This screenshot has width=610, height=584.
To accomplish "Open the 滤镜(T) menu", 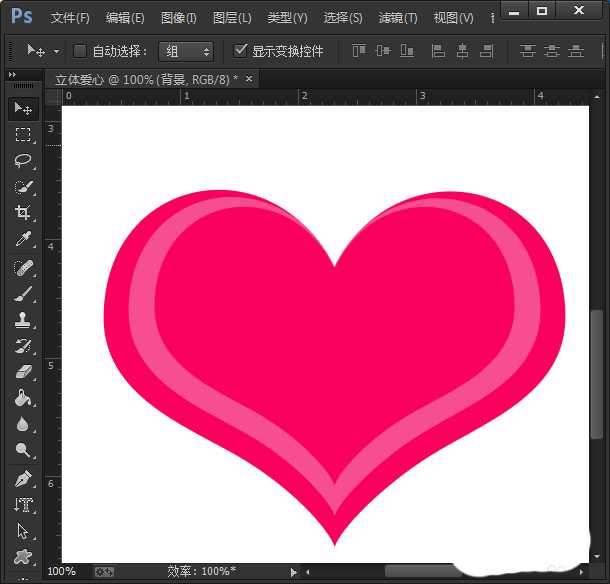I will [398, 18].
